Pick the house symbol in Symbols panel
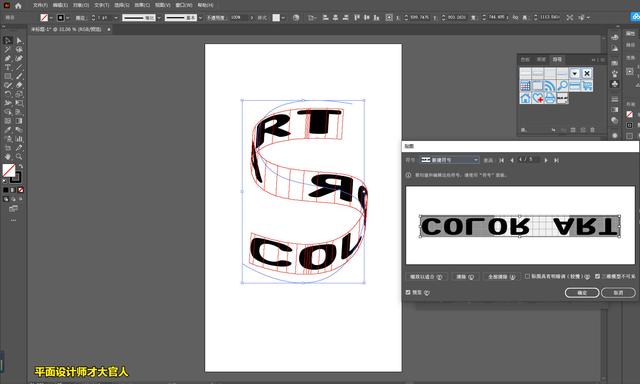Image resolution: width=640 pixels, height=384 pixels. pos(525,98)
